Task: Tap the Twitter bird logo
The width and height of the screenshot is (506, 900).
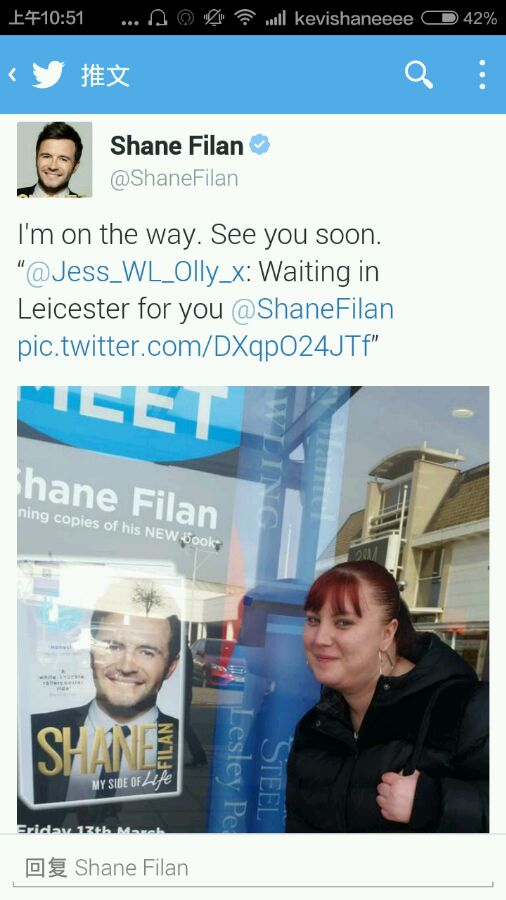Action: pos(48,75)
